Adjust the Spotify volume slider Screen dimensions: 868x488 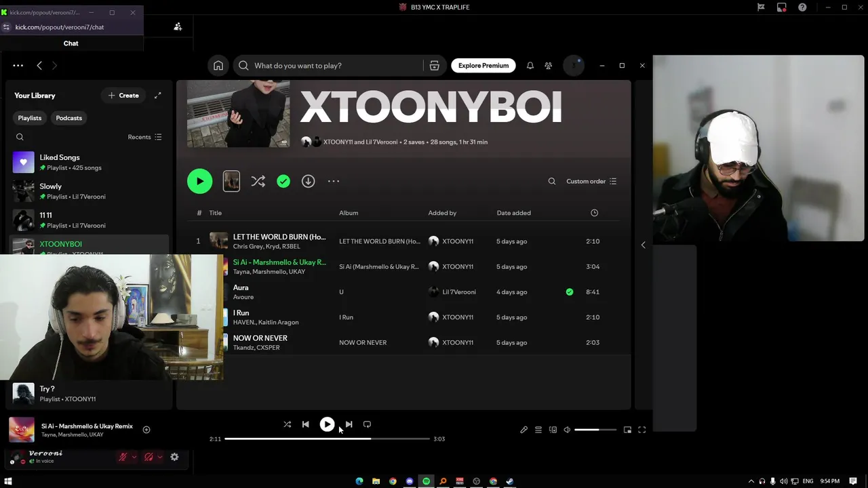tap(595, 430)
